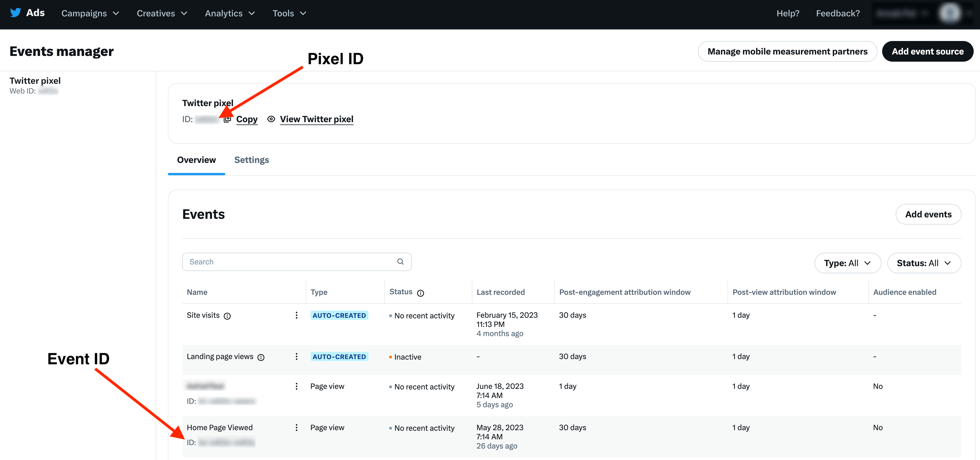
Task: Click the copy pixel ID icon
Action: 227,119
